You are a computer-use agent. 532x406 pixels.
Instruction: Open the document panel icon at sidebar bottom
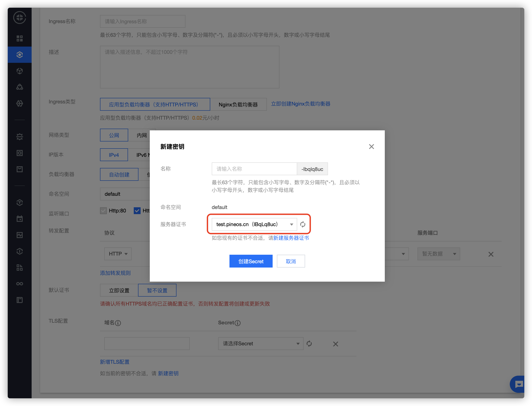click(x=20, y=300)
